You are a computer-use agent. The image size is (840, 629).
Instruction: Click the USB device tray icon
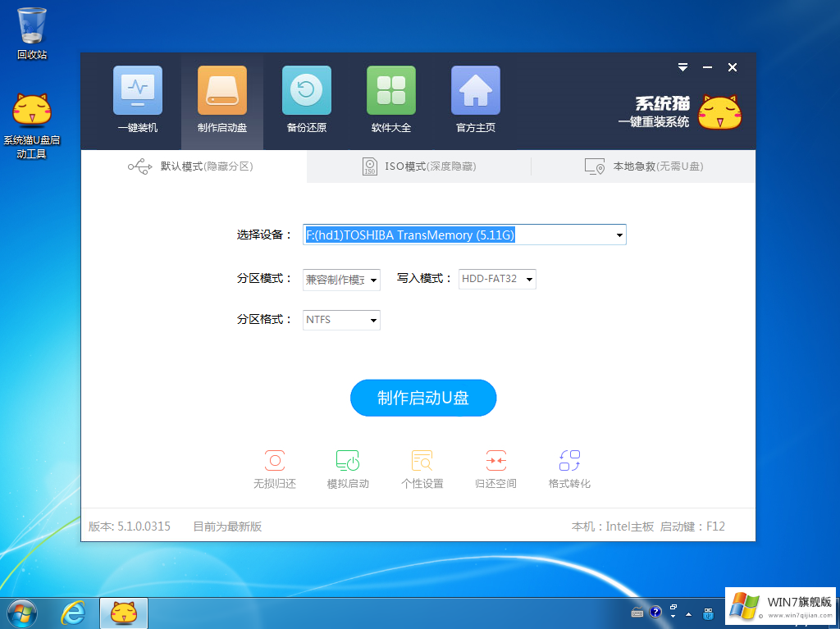coord(708,613)
